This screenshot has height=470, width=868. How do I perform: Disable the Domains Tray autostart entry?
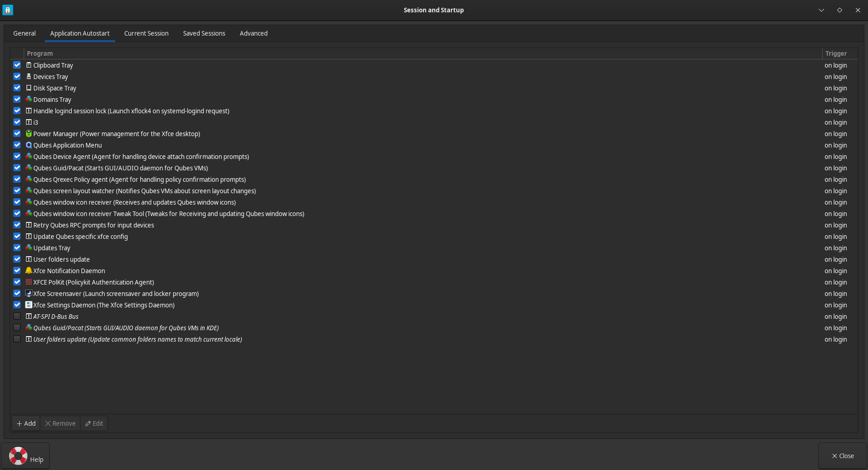(x=17, y=99)
